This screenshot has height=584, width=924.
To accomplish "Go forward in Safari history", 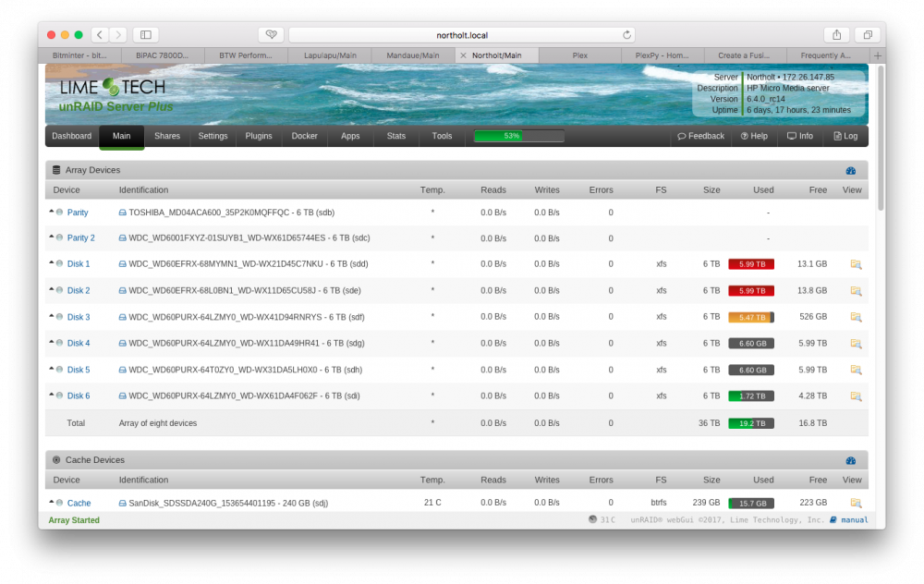I will (118, 35).
